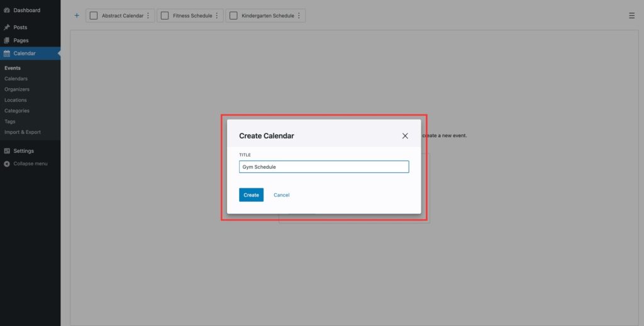Image resolution: width=644 pixels, height=326 pixels.
Task: Go to Posts in the sidebar
Action: [x=20, y=27]
